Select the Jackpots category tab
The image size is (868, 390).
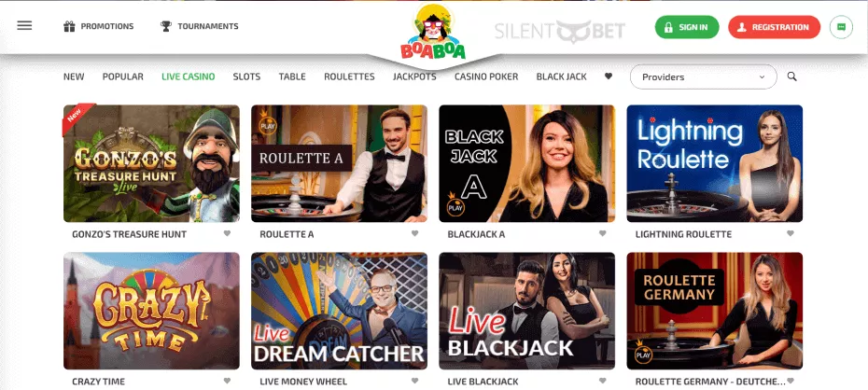coord(414,77)
